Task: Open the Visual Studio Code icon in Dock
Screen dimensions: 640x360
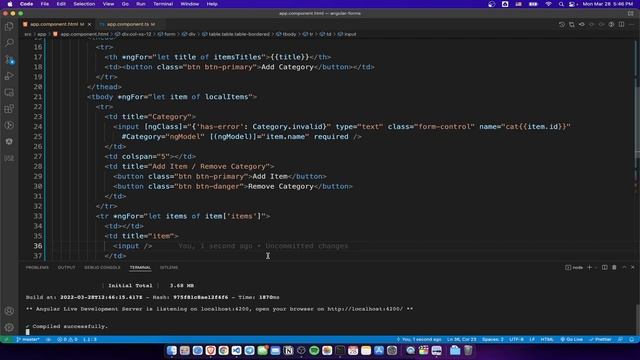Action: click(x=236, y=350)
